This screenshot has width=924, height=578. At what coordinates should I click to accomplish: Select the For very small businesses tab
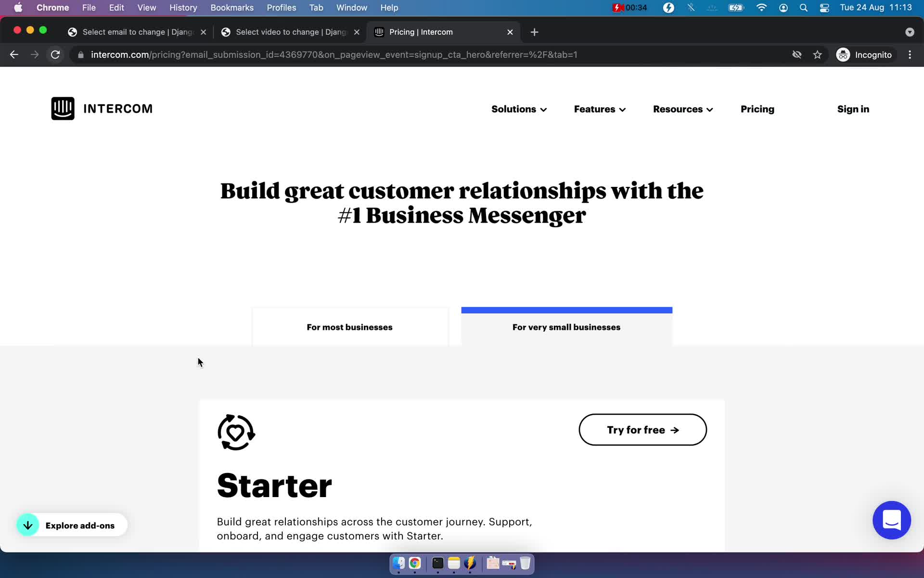(x=566, y=327)
